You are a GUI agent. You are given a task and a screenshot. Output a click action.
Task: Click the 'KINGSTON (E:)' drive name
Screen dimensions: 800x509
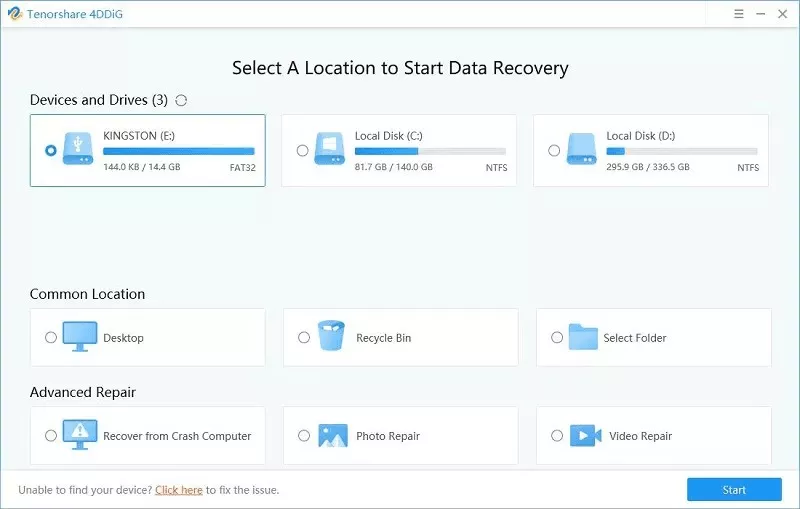[x=139, y=136]
